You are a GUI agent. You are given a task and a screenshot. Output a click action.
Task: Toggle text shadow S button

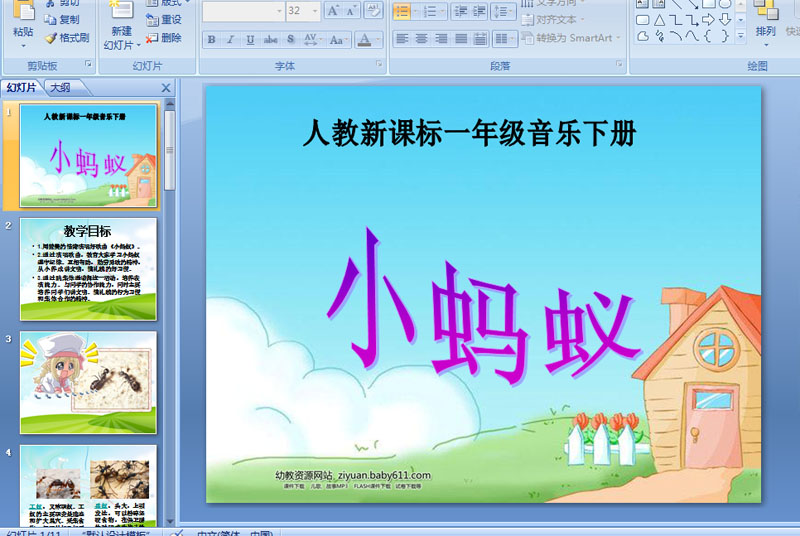pos(290,40)
